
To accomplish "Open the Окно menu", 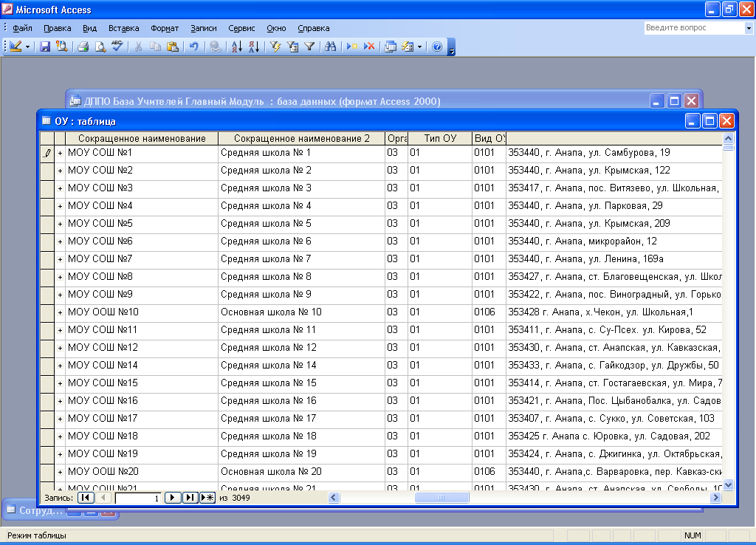I will (276, 28).
